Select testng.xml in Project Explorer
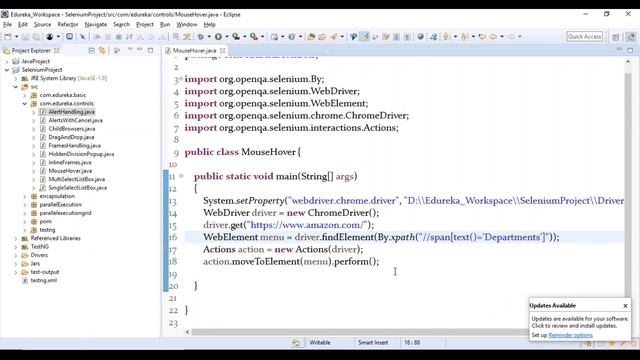The width and height of the screenshot is (640, 360). 44,280
